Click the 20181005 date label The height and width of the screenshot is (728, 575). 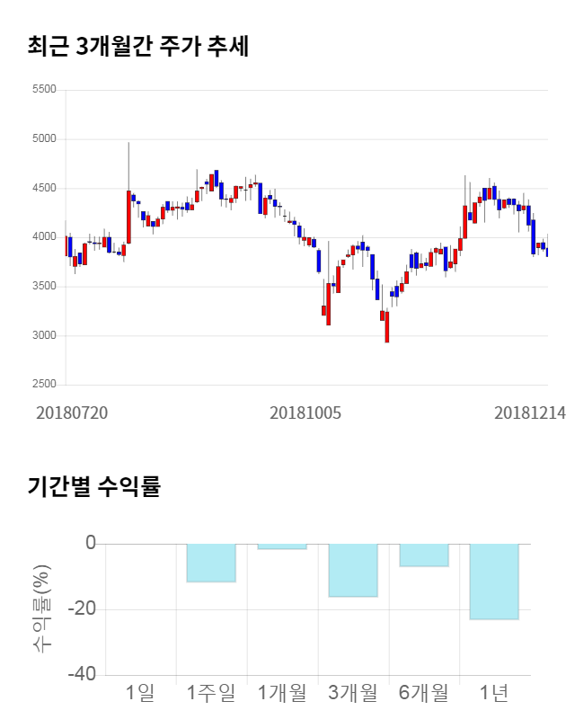[305, 413]
